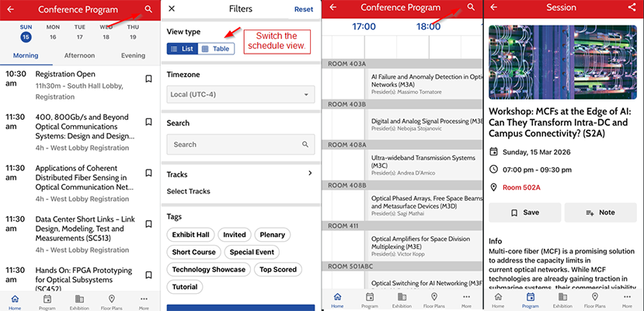Open More in list screen bottom bar
644x311 pixels.
pos(144,301)
